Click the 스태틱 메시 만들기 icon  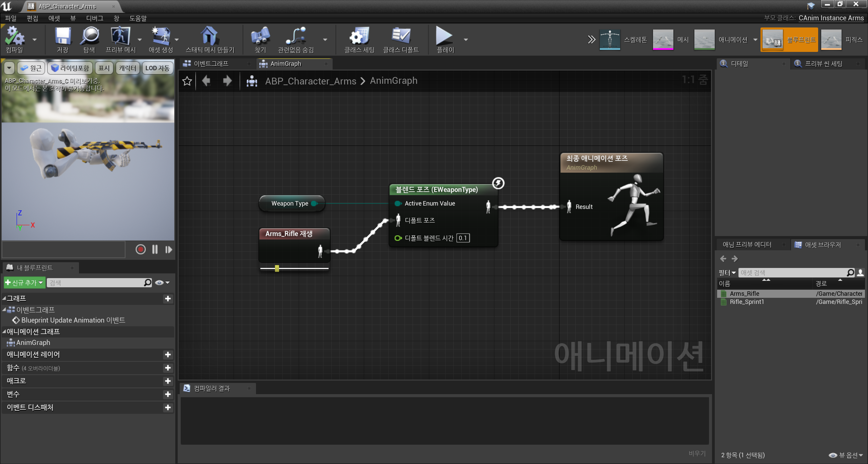click(210, 36)
